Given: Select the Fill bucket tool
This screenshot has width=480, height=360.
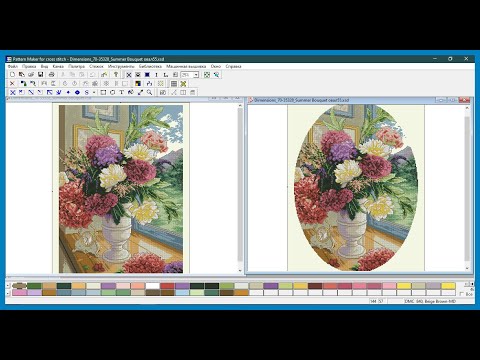Looking at the screenshot, I should [x=131, y=92].
